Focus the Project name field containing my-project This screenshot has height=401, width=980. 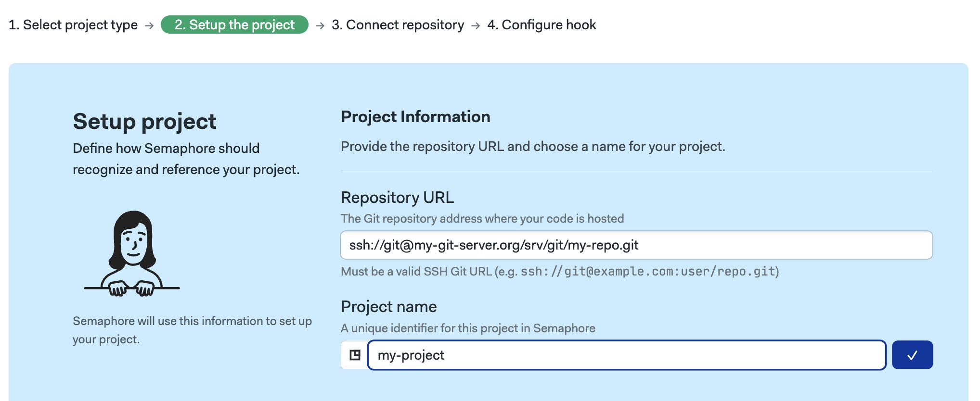(x=627, y=355)
